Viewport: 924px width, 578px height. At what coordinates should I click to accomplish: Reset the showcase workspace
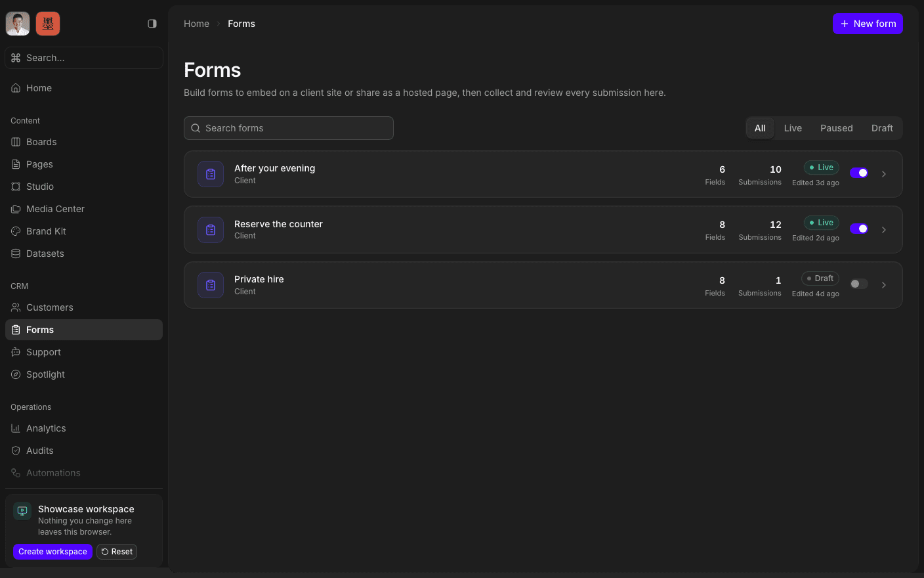117,552
